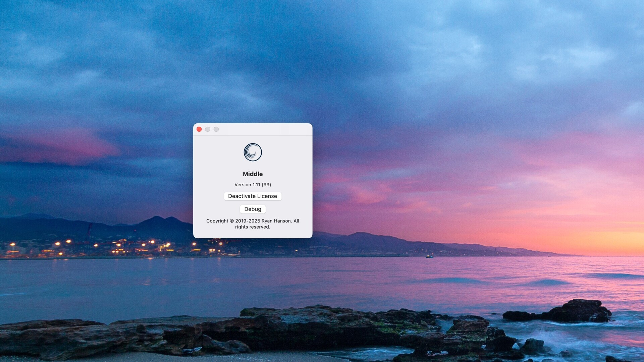Image resolution: width=644 pixels, height=362 pixels.
Task: Close the About Middle window
Action: [199, 129]
